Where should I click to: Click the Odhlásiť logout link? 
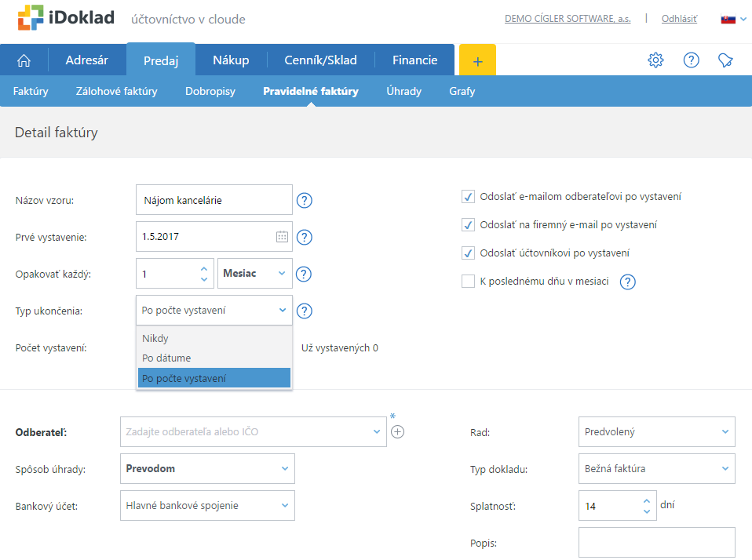(679, 19)
